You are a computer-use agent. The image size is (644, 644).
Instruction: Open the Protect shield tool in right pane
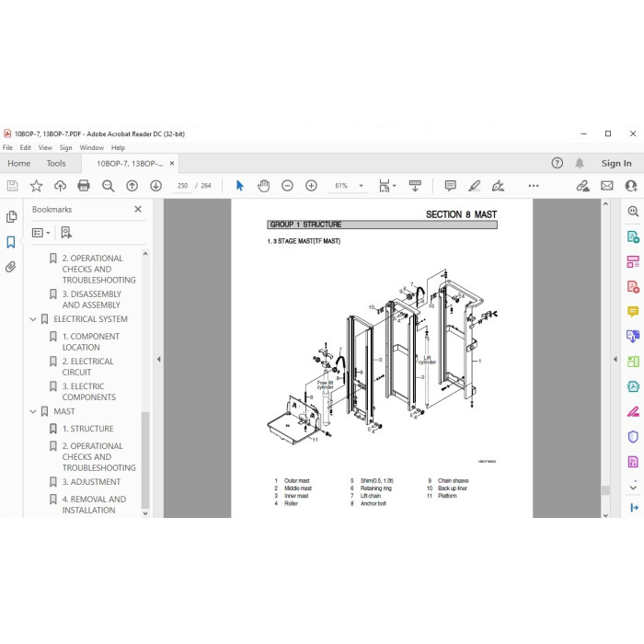[633, 437]
